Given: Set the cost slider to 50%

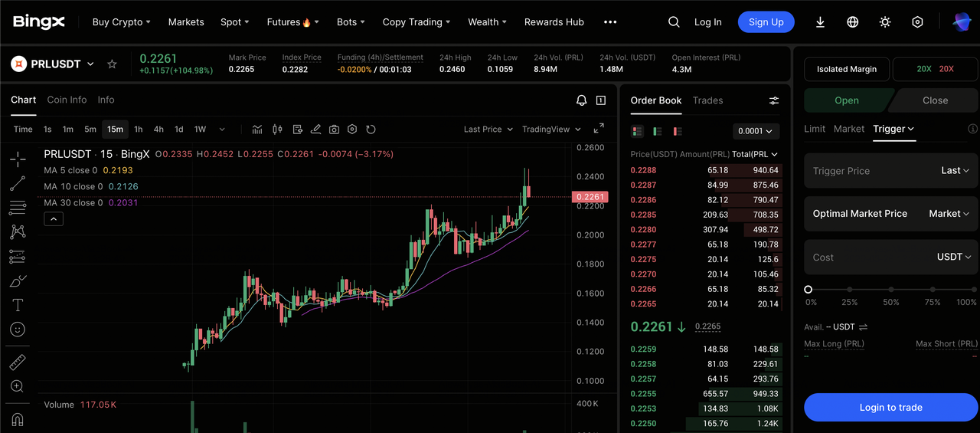Looking at the screenshot, I should 890,290.
